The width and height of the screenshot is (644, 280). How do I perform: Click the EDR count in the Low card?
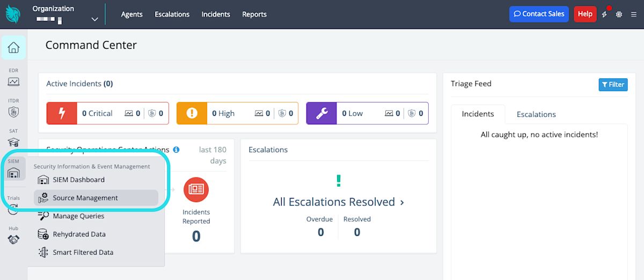[x=392, y=113]
